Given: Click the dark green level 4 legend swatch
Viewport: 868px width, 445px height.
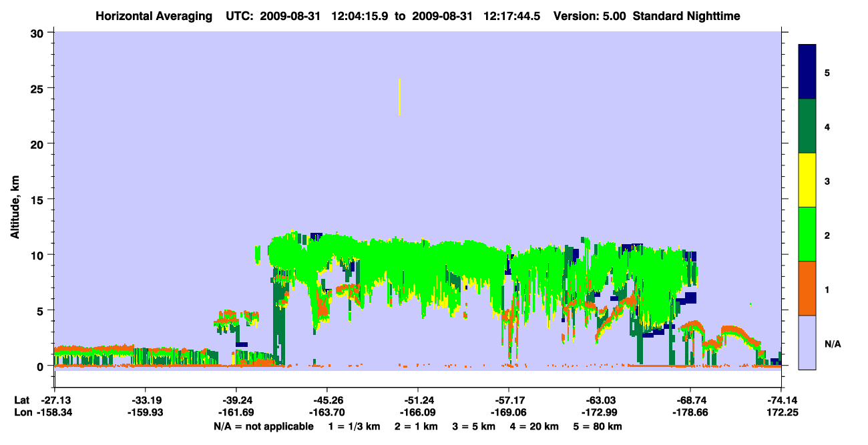Looking at the screenshot, I should click(807, 126).
